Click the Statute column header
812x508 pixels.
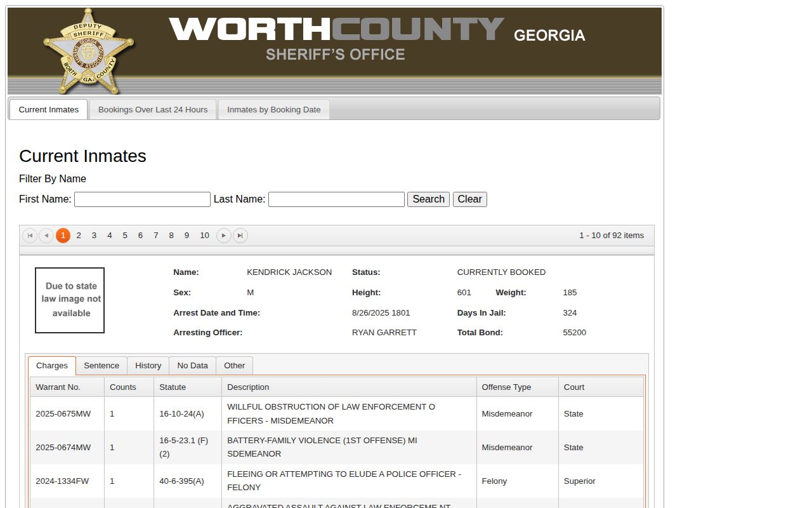(x=188, y=387)
